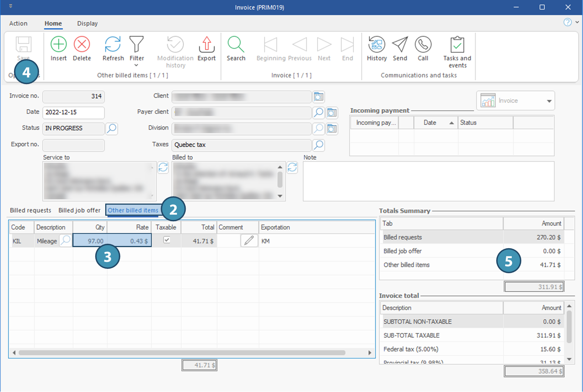Expand the Filter dropdown in the ribbon
The width and height of the screenshot is (583, 392).
click(136, 65)
